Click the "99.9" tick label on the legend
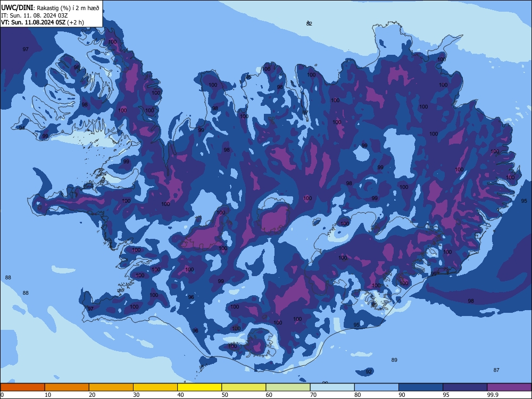Image resolution: width=532 pixels, height=399 pixels. pos(493,395)
